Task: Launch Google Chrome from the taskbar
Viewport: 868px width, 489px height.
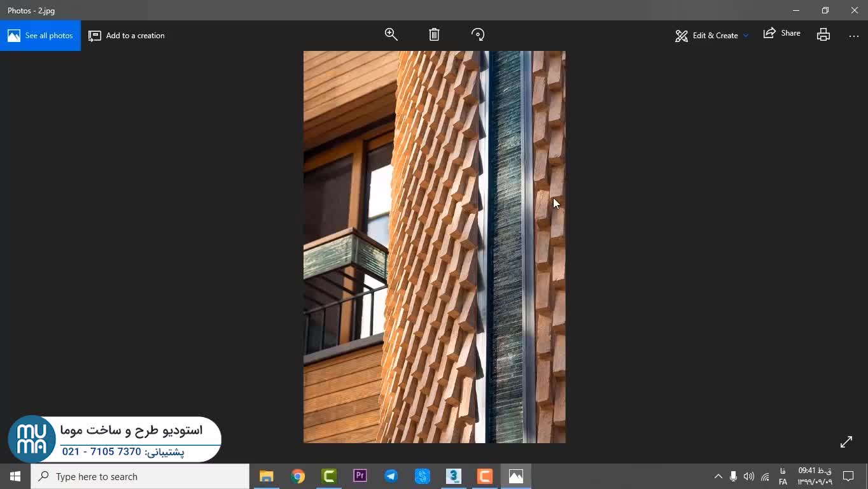Action: [298, 476]
